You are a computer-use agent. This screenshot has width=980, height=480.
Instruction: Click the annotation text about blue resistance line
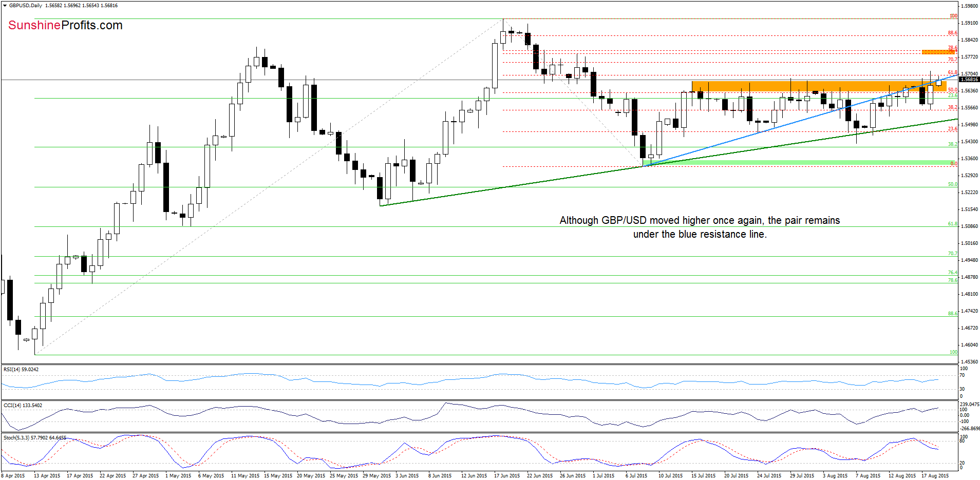[x=700, y=227]
